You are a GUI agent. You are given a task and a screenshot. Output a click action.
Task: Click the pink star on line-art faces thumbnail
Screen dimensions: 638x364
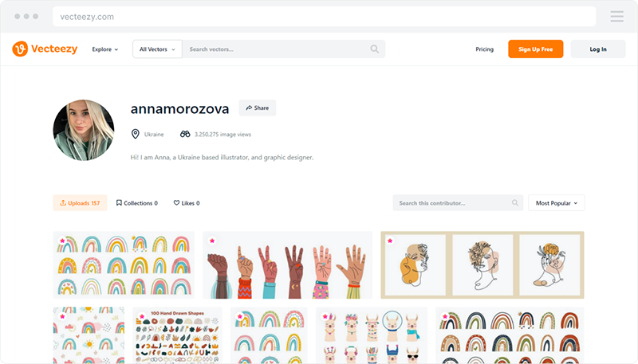(390, 241)
